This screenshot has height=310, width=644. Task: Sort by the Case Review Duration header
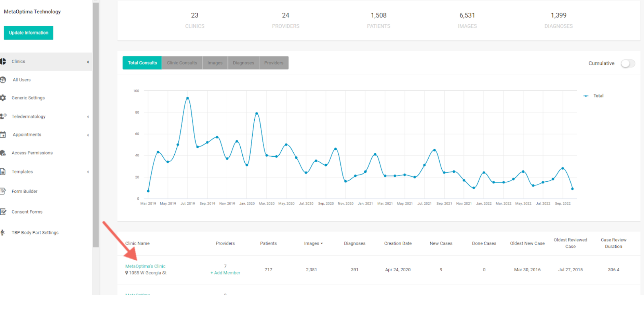(614, 243)
